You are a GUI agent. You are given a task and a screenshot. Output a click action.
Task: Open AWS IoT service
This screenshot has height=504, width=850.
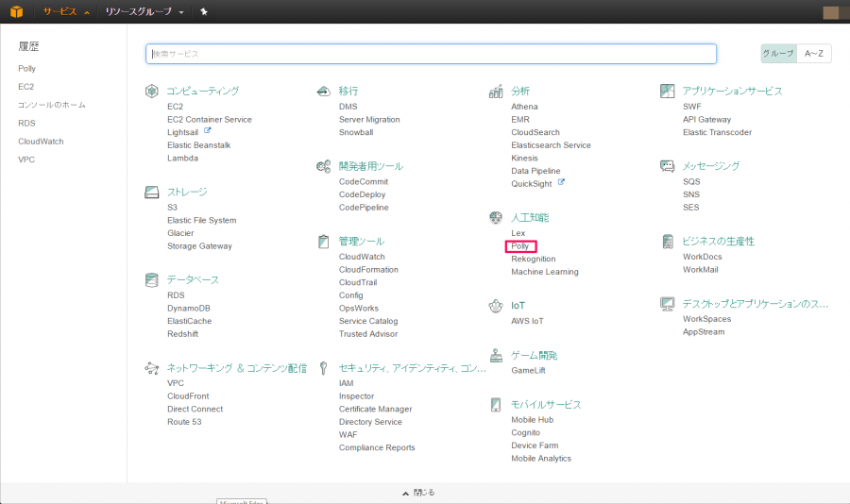coord(527,321)
